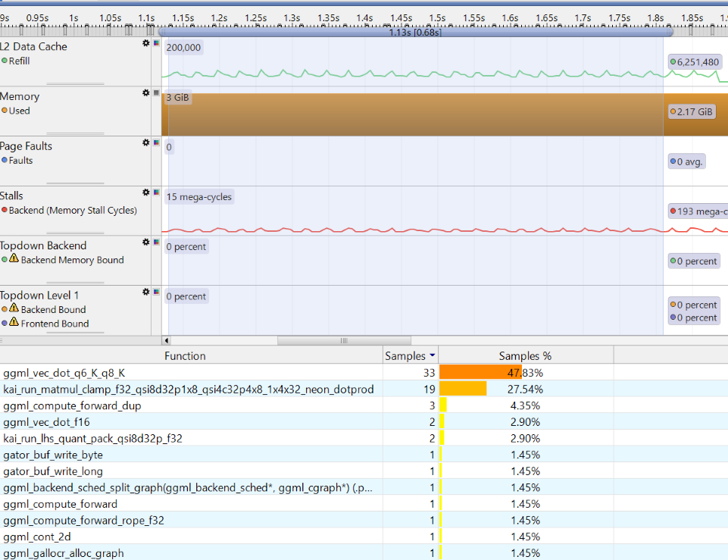Open the Topdown Backend chart settings gear

pyautogui.click(x=146, y=242)
